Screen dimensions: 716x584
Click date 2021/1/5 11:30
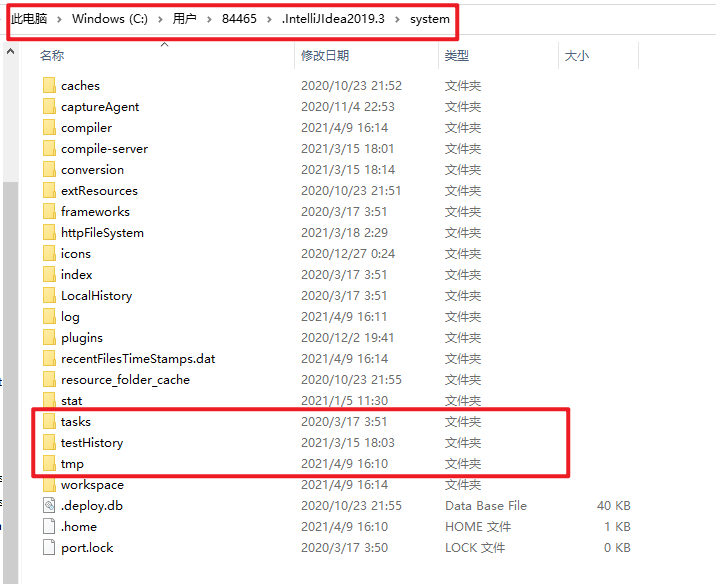(344, 400)
